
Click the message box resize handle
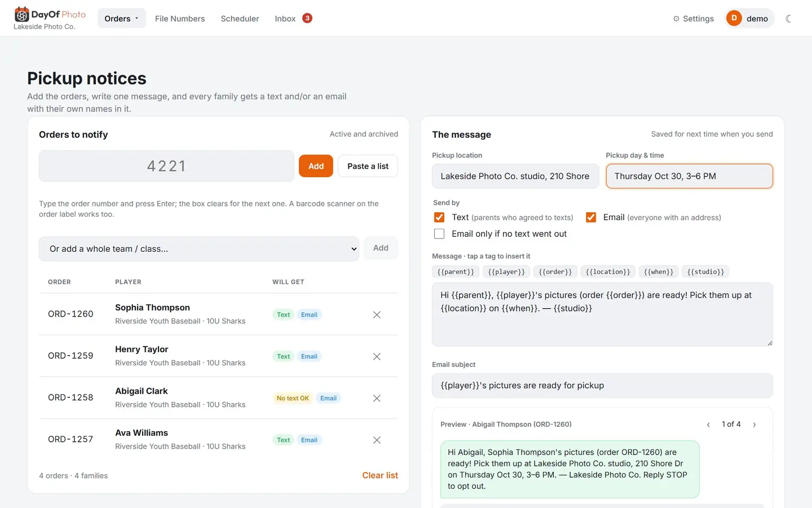(x=769, y=343)
